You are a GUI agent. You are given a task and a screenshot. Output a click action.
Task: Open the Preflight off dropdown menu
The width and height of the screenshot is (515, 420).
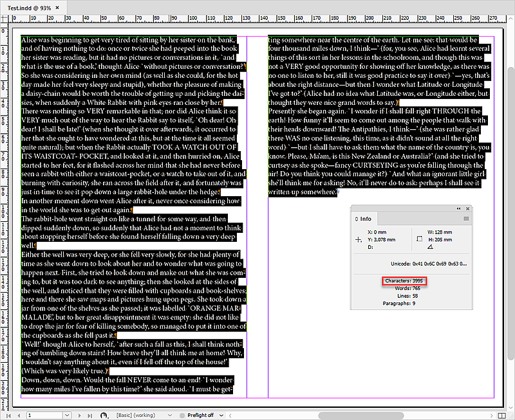(x=221, y=415)
